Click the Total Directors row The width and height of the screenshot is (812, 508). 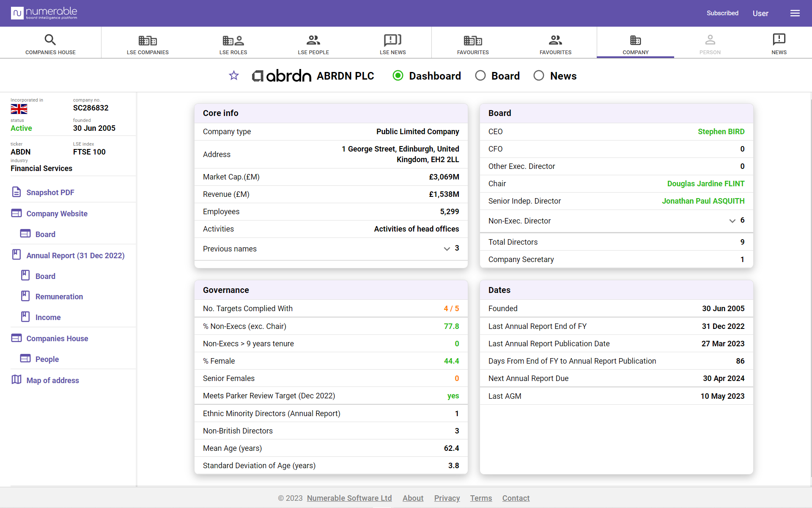(x=616, y=242)
